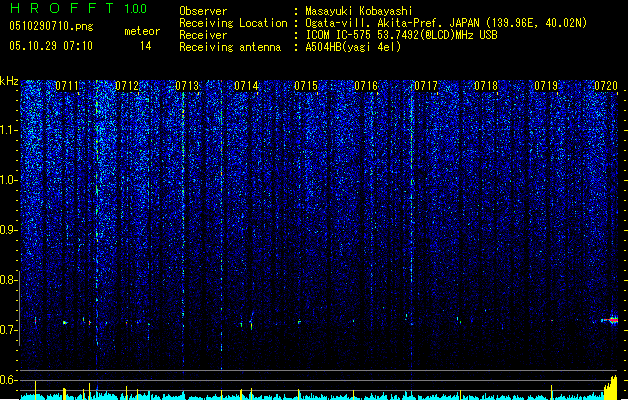Select observer name Masayuki Kobayashi
Screen dimensions: 629x400
point(359,11)
